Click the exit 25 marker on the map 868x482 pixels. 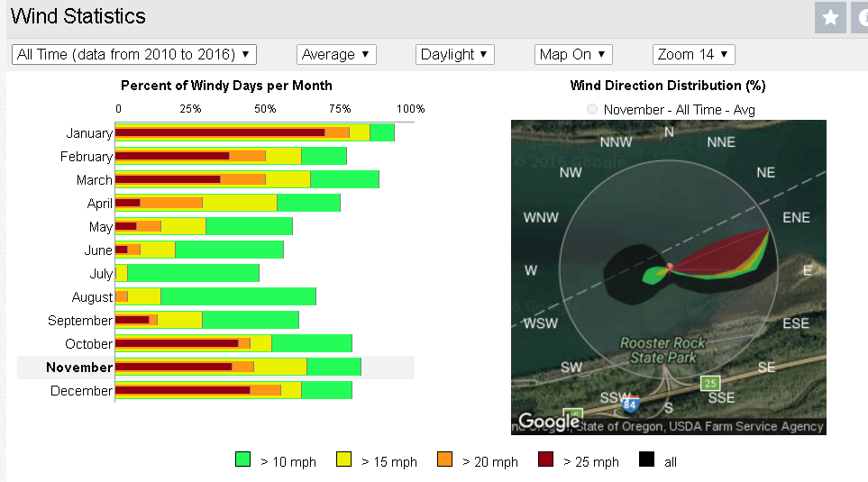pyautogui.click(x=710, y=383)
